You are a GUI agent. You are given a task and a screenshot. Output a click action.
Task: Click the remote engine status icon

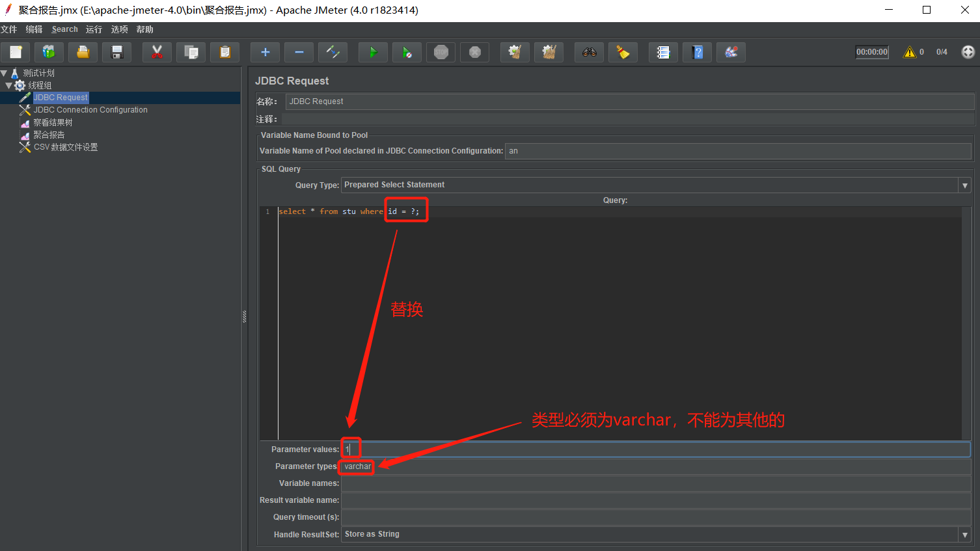pyautogui.click(x=968, y=52)
